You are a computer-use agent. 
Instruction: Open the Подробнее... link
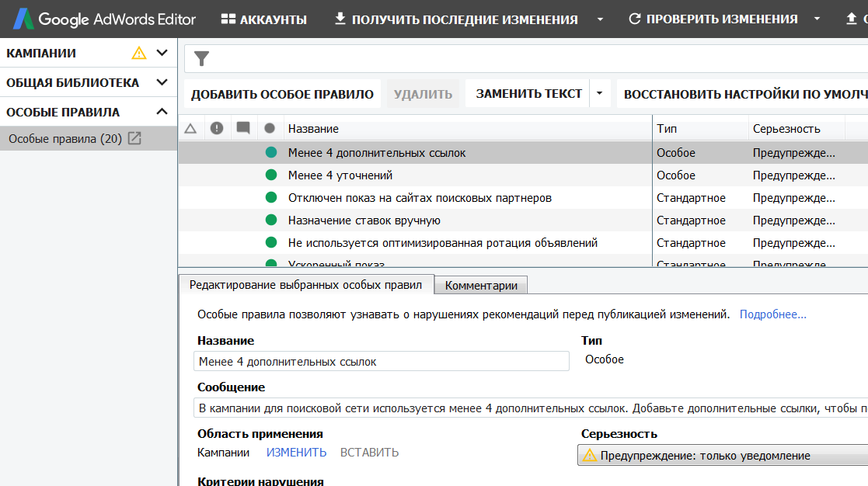(x=772, y=314)
